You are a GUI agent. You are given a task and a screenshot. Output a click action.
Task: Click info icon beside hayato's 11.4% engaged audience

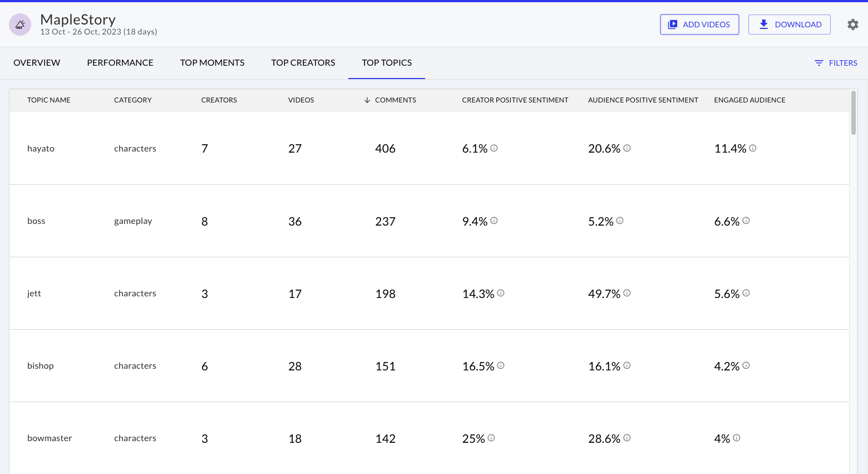pos(753,148)
